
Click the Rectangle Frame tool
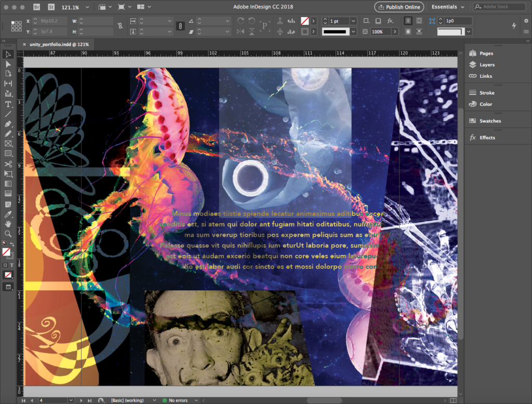point(8,144)
